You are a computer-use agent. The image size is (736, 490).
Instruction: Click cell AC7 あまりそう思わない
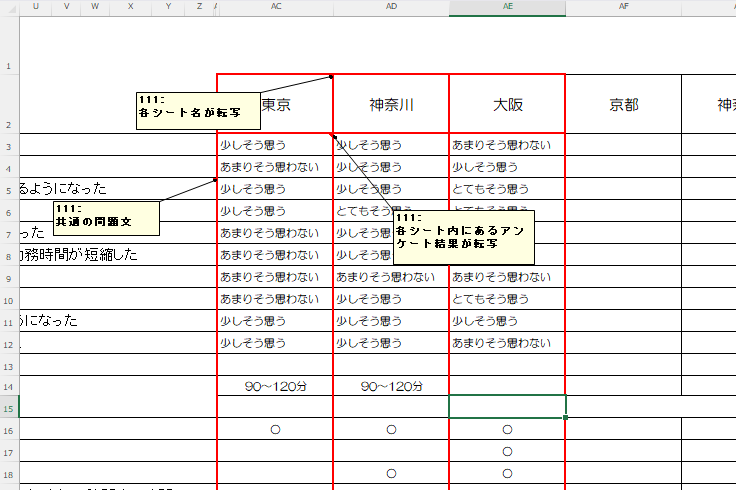[x=276, y=233]
